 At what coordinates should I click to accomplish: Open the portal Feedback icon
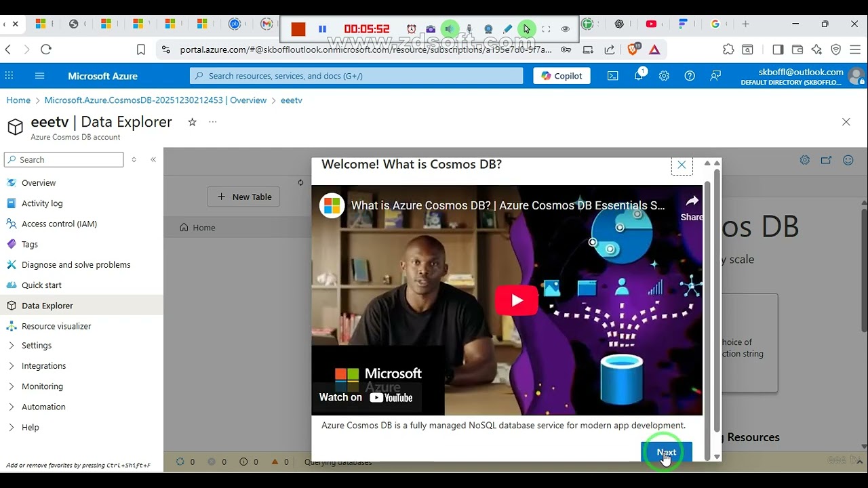(715, 76)
